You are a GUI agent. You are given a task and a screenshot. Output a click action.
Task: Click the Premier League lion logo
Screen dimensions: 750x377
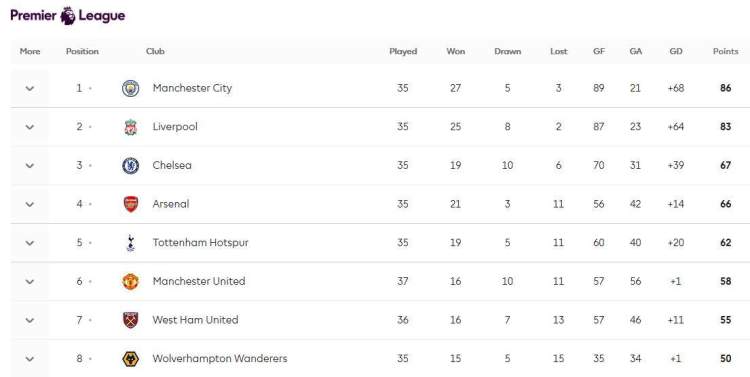pos(68,15)
